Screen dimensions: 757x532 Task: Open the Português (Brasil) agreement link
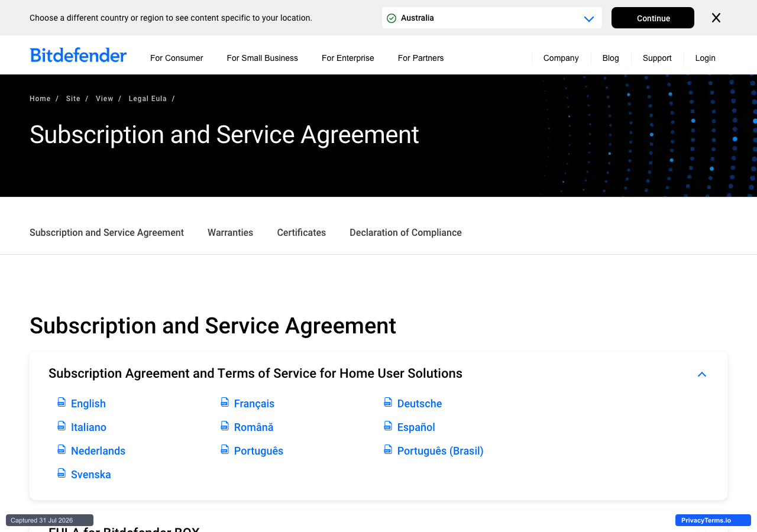tap(441, 451)
